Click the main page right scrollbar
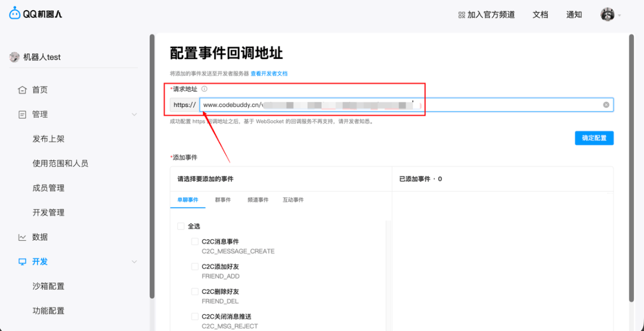 tap(631, 168)
